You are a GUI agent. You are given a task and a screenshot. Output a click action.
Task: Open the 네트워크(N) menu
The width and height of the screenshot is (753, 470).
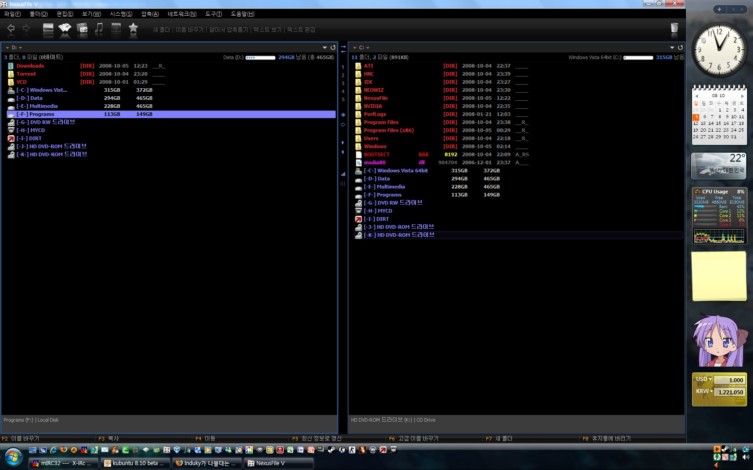(x=182, y=14)
